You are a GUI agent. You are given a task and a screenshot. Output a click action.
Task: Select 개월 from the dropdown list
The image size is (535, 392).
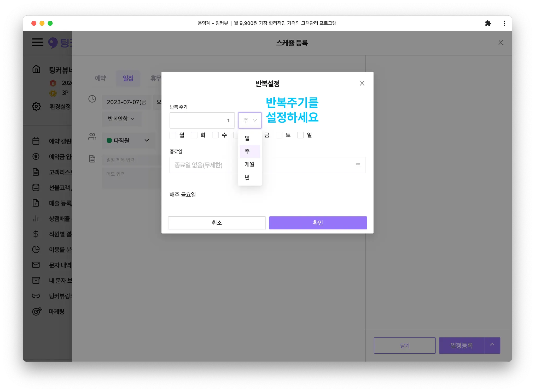(249, 164)
